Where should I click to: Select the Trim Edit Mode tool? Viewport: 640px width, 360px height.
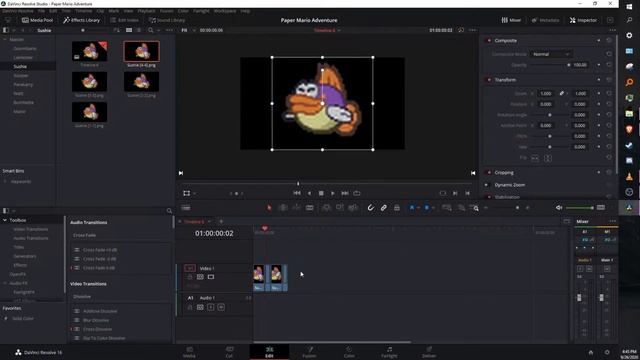282,208
